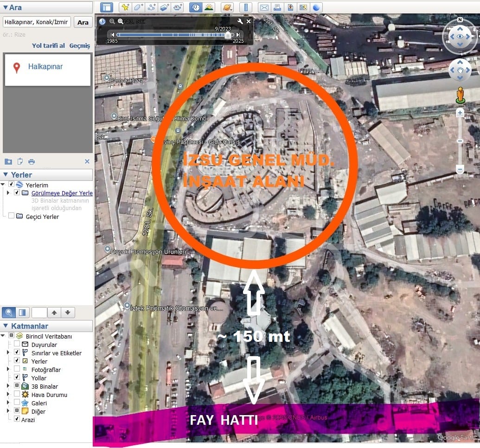Click the email envelope toolbar icon
The width and height of the screenshot is (480, 448).
pyautogui.click(x=264, y=7)
